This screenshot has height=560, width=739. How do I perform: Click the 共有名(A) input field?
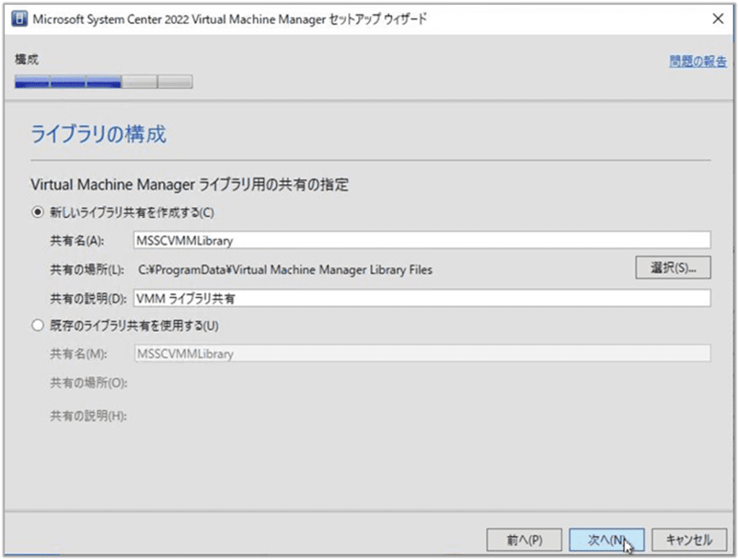click(x=421, y=240)
